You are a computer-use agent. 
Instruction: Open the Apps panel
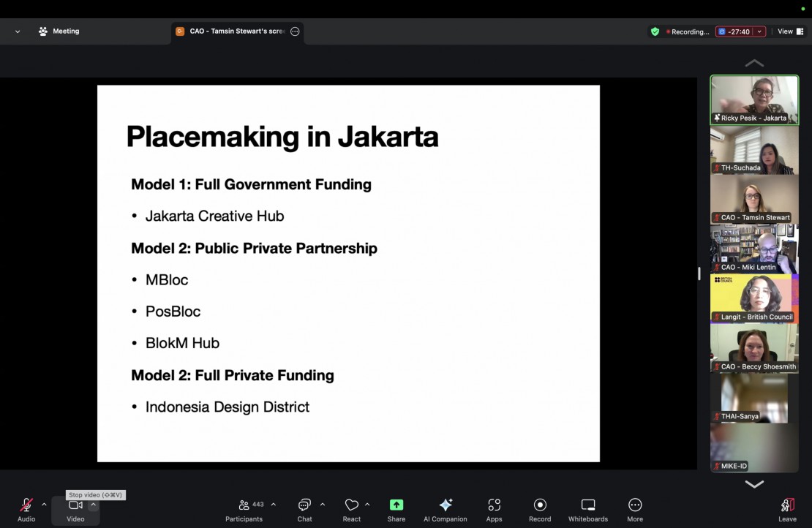[x=495, y=508]
